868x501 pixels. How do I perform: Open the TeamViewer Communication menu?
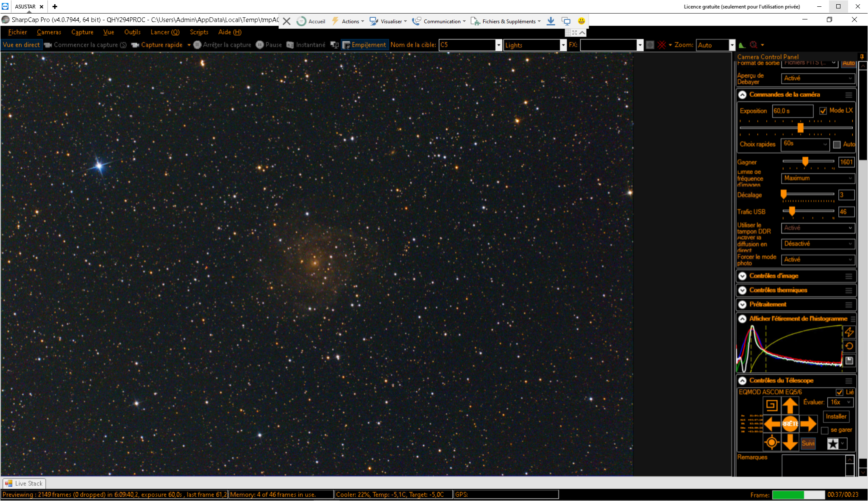click(x=439, y=21)
